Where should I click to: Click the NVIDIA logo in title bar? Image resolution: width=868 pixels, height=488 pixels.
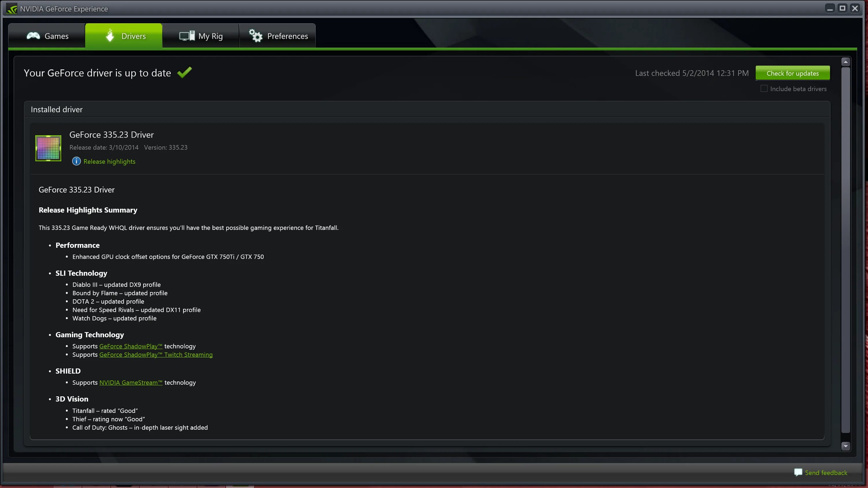pyautogui.click(x=12, y=9)
